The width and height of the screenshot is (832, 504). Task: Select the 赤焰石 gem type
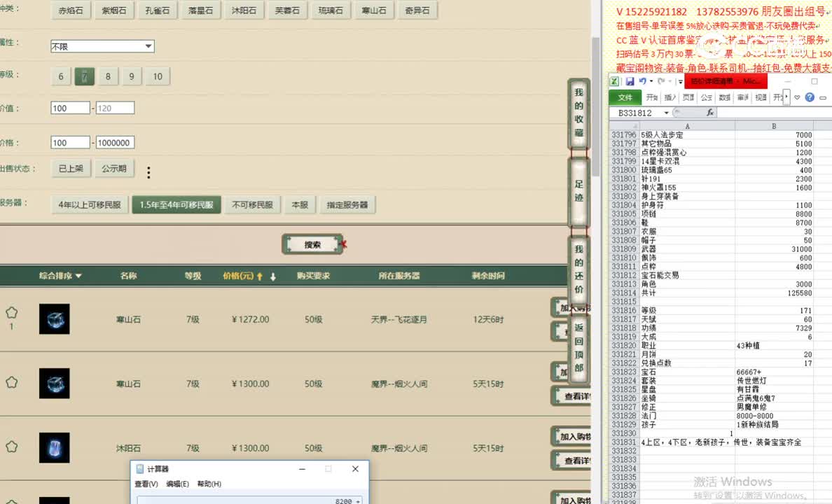coord(71,10)
